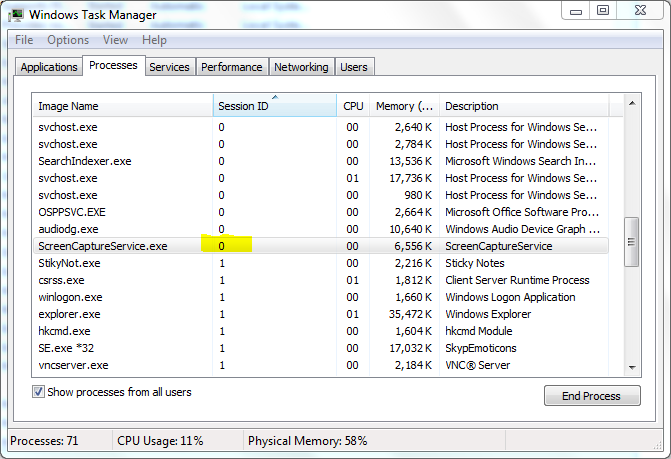Click Physical Memory: 58% status entry

pyautogui.click(x=307, y=441)
